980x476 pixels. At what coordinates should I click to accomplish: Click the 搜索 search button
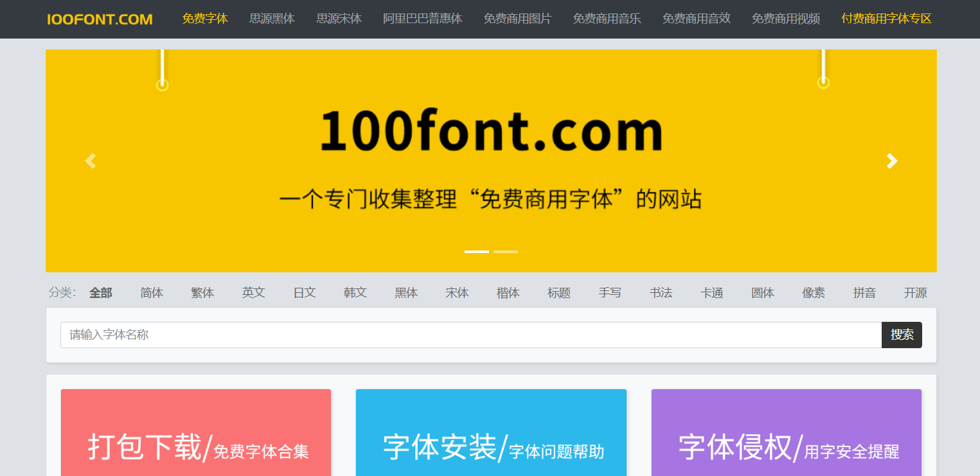pyautogui.click(x=902, y=335)
